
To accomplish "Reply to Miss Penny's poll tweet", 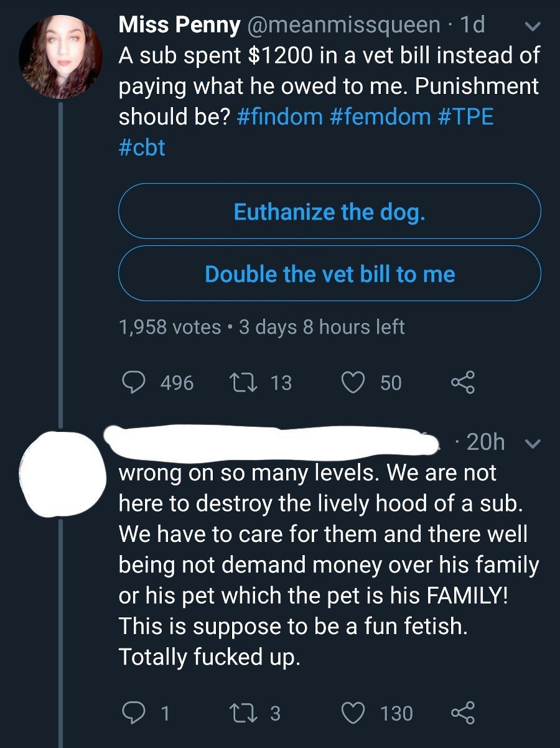I will [x=132, y=382].
